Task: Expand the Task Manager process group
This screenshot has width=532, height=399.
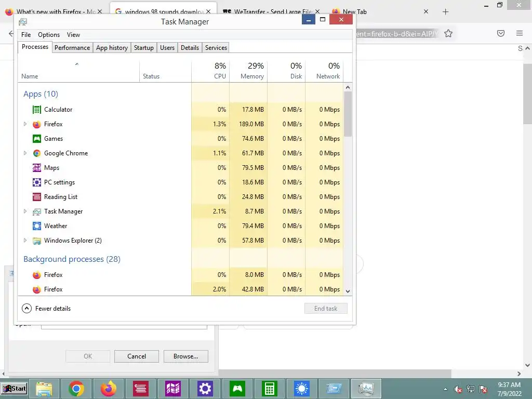Action: tap(25, 211)
